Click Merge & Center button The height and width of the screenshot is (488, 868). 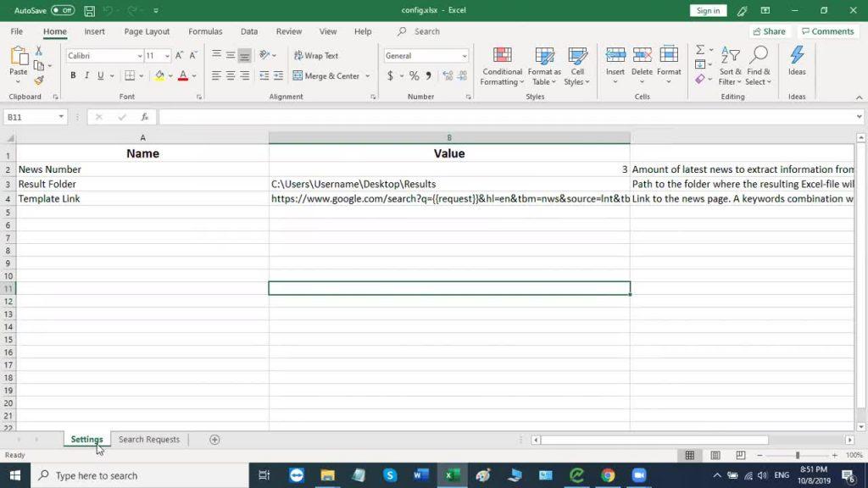pyautogui.click(x=326, y=75)
